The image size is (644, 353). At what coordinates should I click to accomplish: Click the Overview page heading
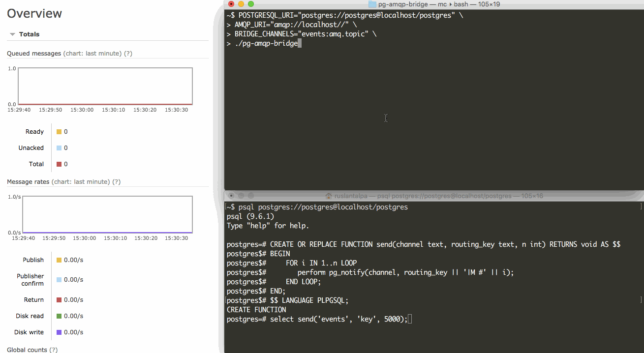click(34, 13)
